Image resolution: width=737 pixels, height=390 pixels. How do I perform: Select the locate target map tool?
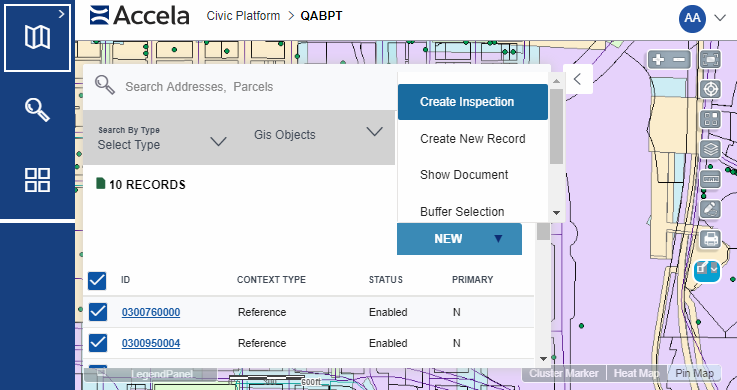tap(710, 89)
